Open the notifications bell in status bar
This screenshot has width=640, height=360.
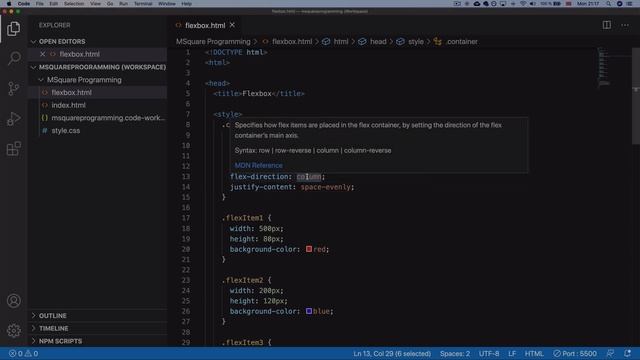pos(627,353)
